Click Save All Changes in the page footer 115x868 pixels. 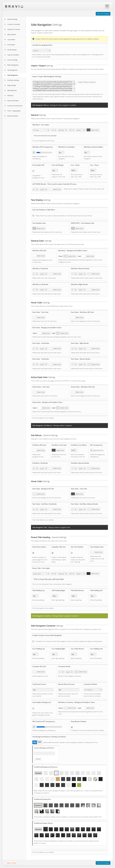103,863
